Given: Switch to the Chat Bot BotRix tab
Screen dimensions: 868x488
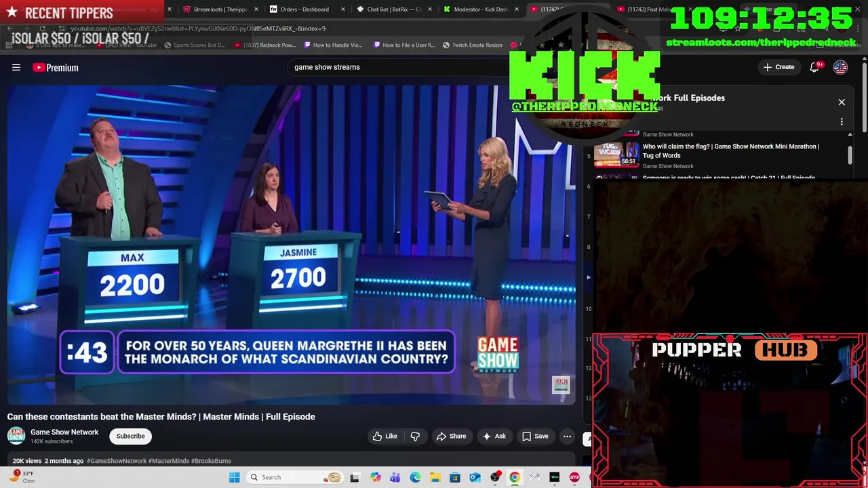Looking at the screenshot, I should point(393,9).
